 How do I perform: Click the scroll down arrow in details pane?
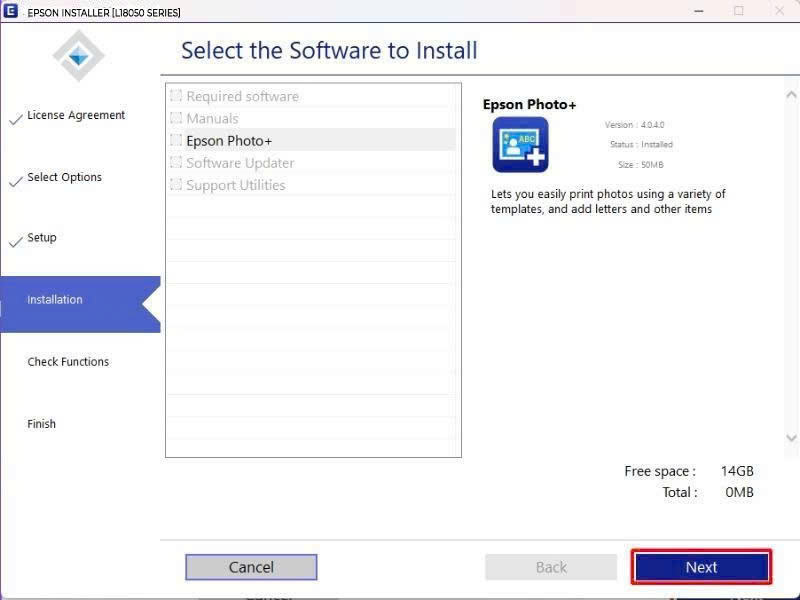(x=791, y=438)
